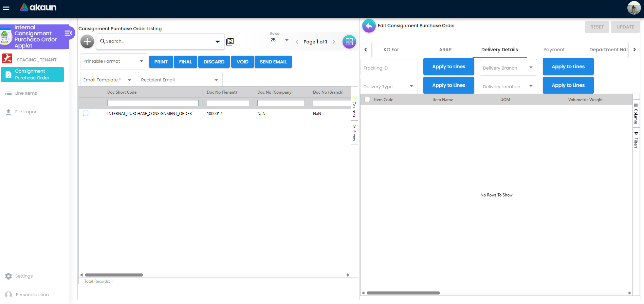Apply Tracking ID to lines

point(448,66)
